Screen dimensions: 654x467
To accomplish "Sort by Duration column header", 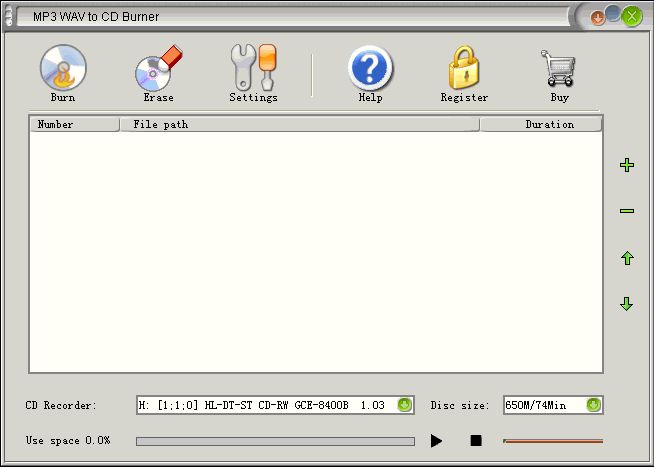I will [x=541, y=124].
